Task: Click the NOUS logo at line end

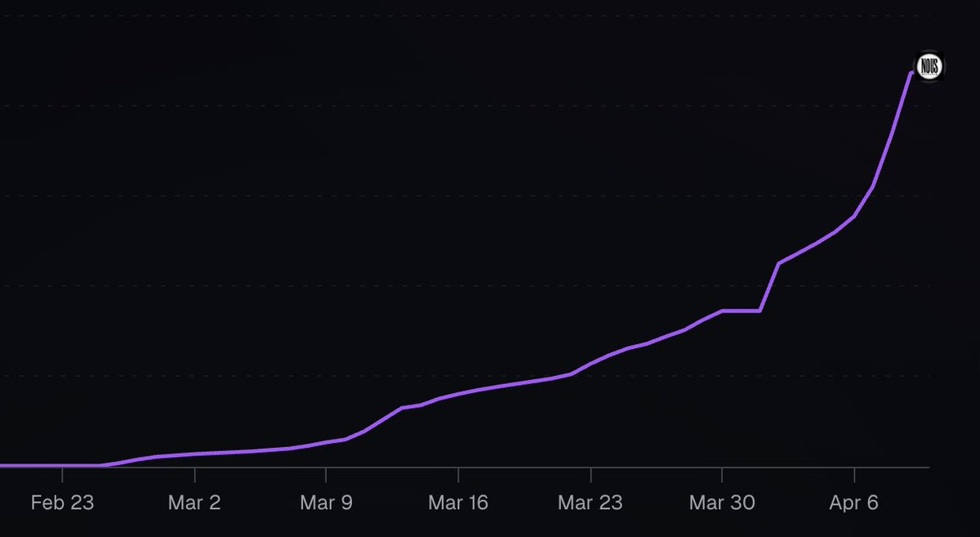Action: [x=929, y=68]
